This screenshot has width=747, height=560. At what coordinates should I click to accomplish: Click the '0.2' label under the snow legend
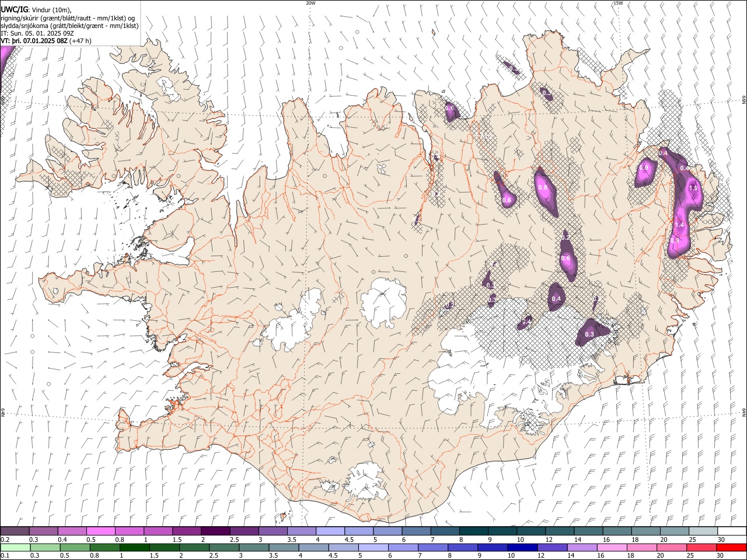pyautogui.click(x=5, y=540)
